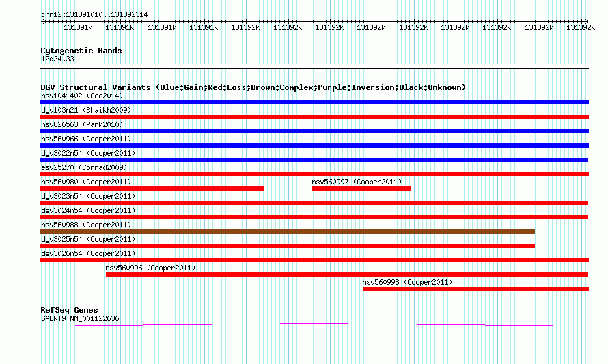Image resolution: width=608 pixels, height=364 pixels.
Task: Click the chr12:131391010..131392314 coordinate label
Action: pyautogui.click(x=94, y=14)
